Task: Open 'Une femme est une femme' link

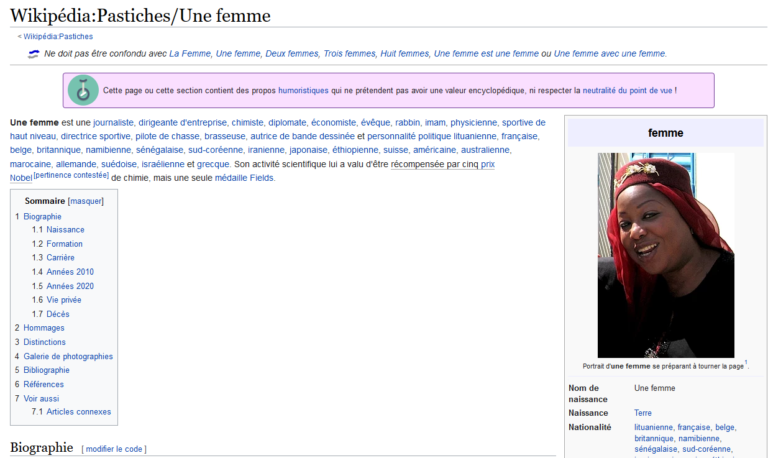Action: (486, 53)
